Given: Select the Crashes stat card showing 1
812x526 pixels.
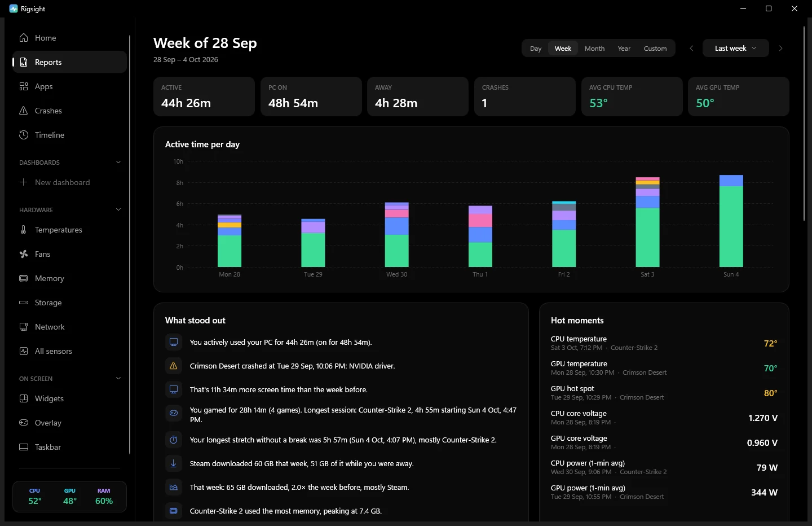Looking at the screenshot, I should coord(525,97).
